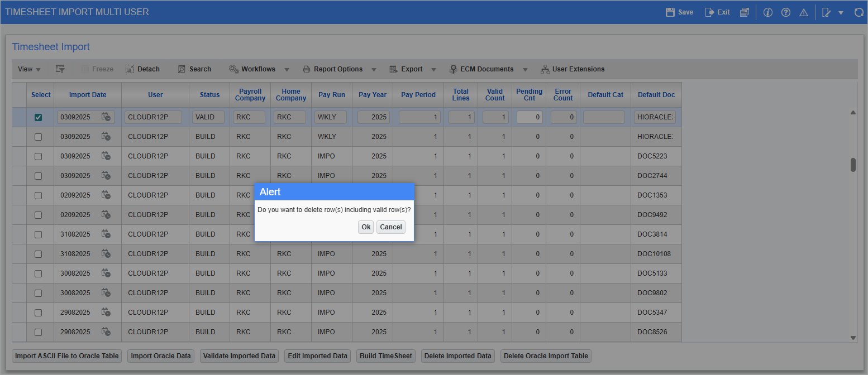Click the help question mark icon
Viewport: 868px width, 375px height.
(786, 12)
